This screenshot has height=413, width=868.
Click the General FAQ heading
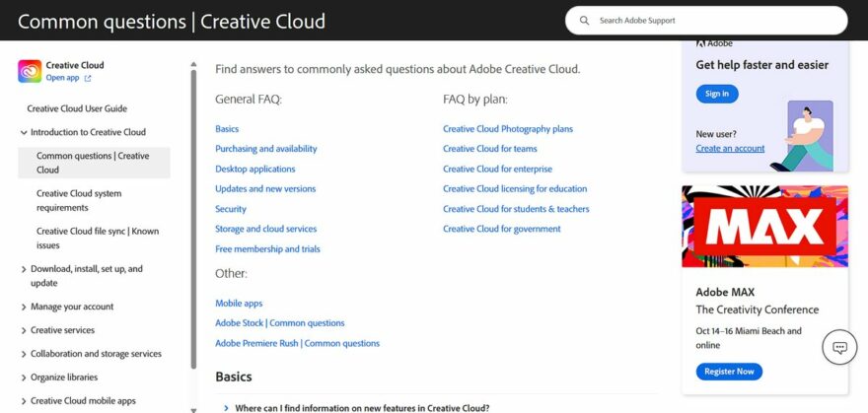point(249,101)
